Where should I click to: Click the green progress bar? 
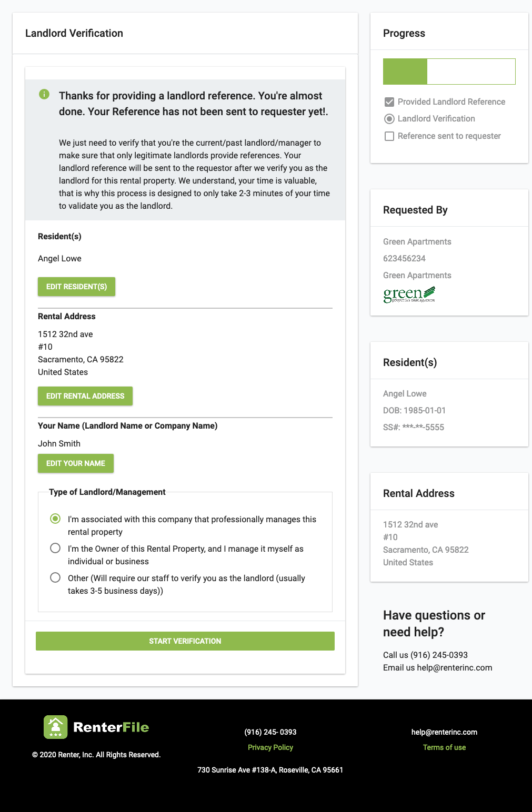click(x=405, y=72)
